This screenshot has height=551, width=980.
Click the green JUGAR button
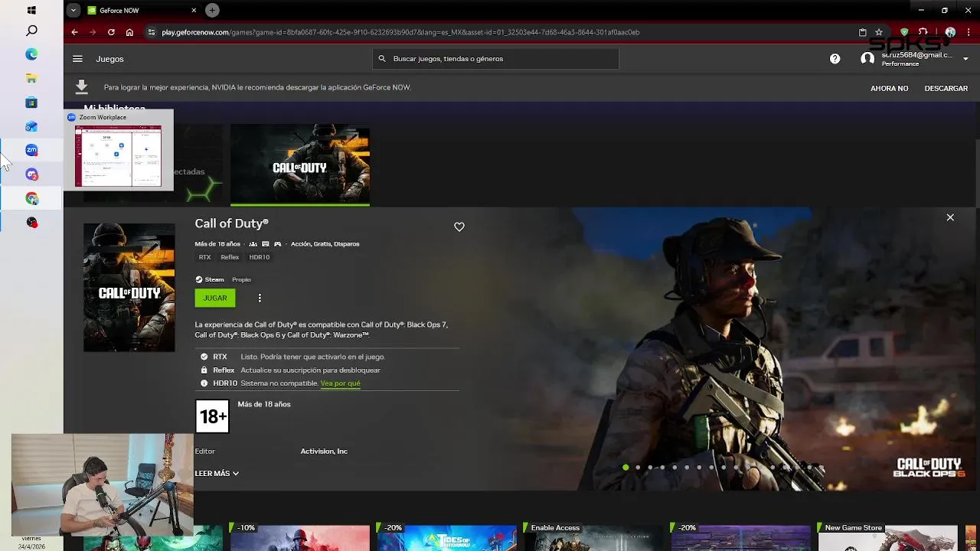(x=215, y=298)
